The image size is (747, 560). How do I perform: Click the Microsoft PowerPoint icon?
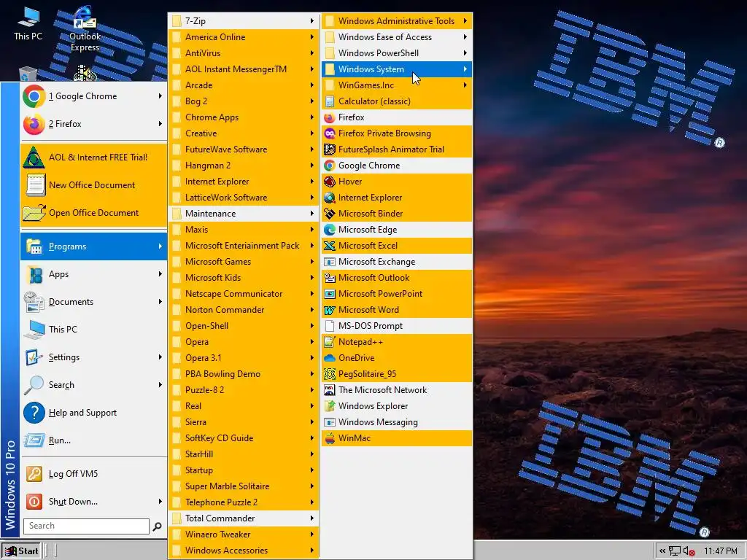329,294
